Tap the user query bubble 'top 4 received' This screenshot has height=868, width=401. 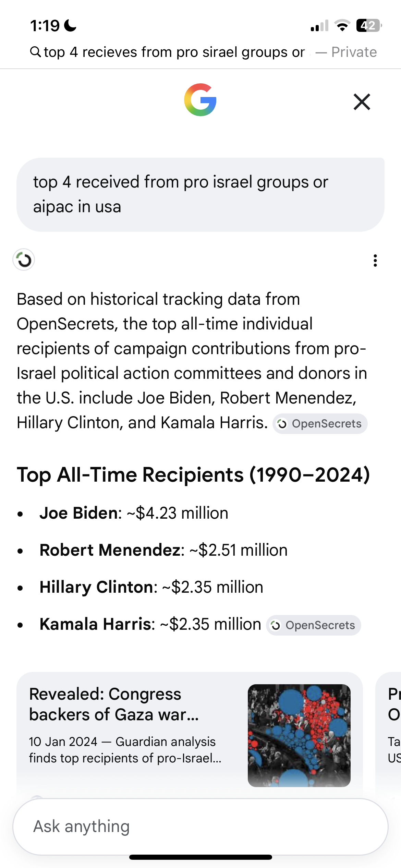200,195
